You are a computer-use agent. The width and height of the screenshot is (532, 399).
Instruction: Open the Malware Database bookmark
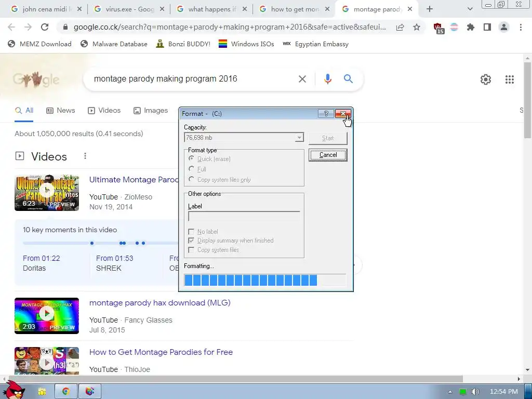pos(114,44)
